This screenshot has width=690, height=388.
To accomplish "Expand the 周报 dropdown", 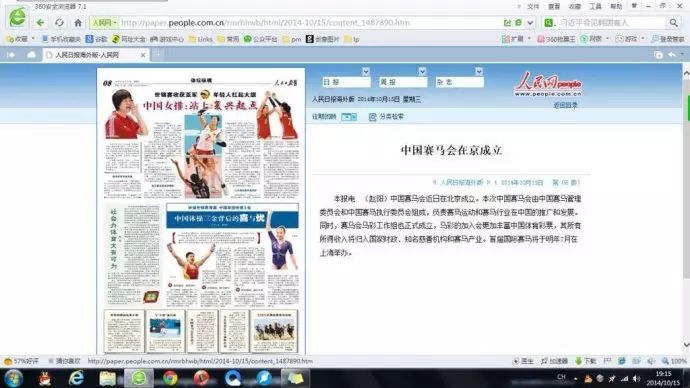I will coord(422,71).
